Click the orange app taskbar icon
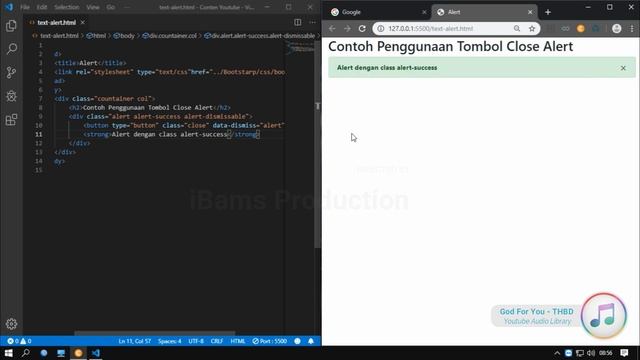 tap(78, 353)
